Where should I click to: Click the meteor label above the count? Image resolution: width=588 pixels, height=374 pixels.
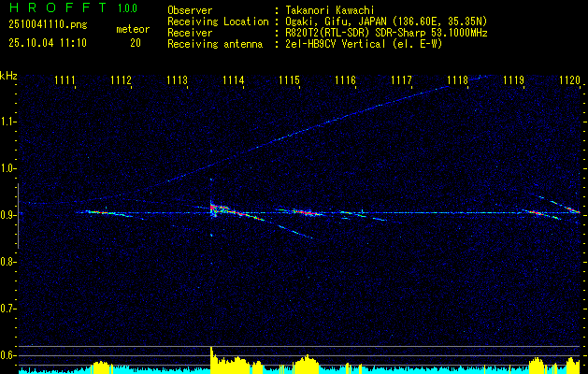point(133,29)
